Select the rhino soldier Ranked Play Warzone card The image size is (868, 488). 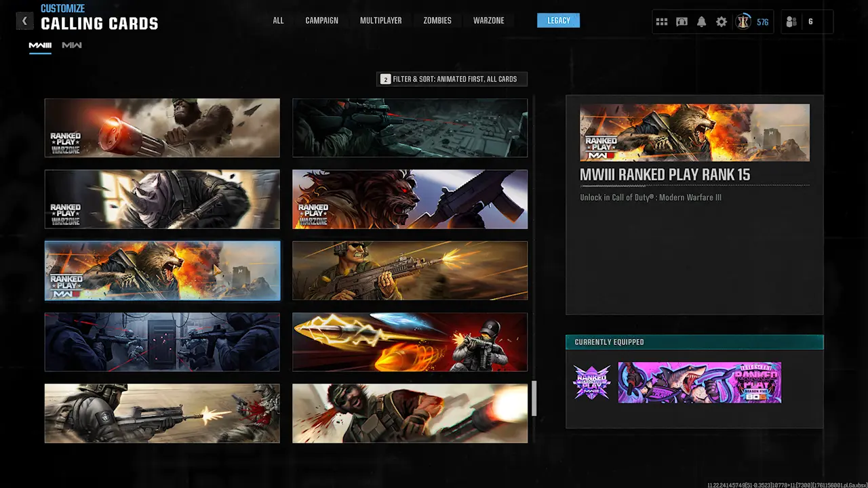(162, 199)
